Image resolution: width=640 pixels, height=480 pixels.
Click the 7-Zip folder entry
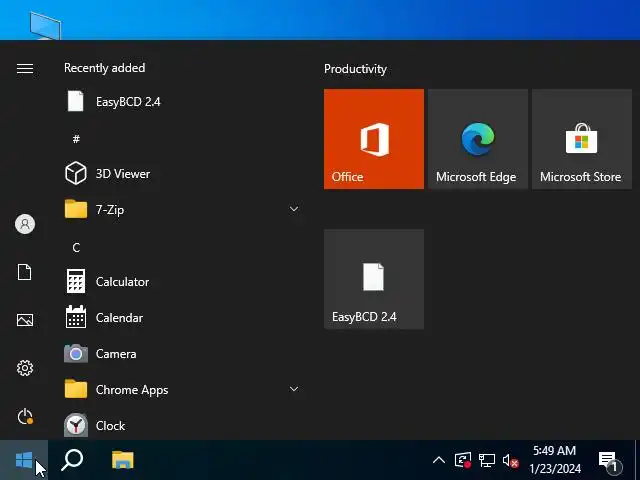(x=181, y=209)
